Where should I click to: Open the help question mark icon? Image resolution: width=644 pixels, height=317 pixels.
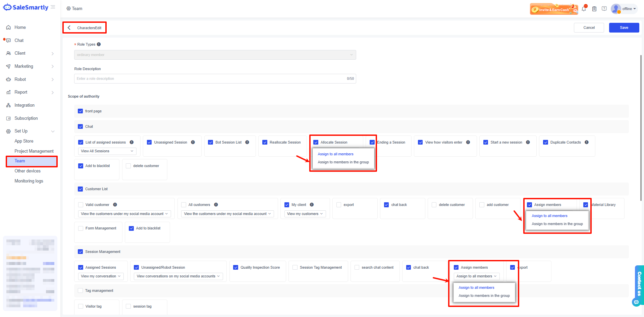point(604,9)
